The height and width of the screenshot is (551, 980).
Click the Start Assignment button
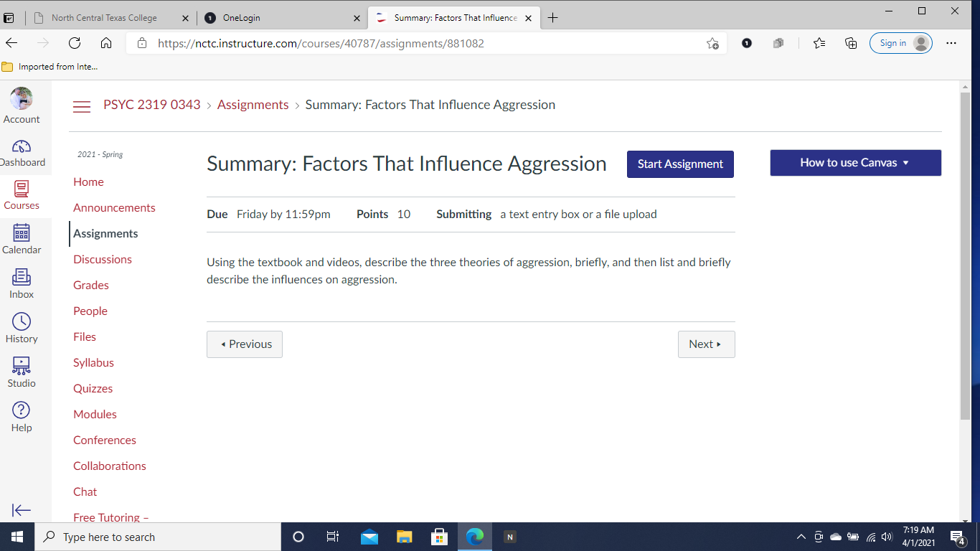[680, 164]
